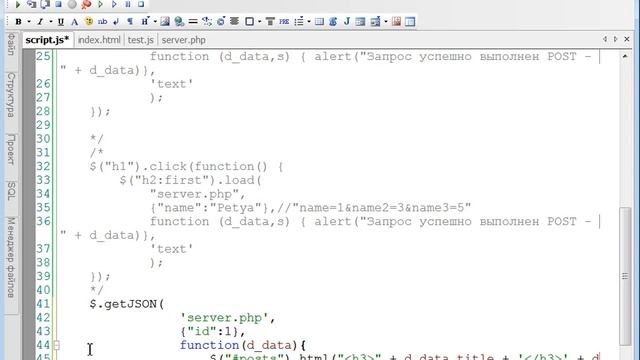Apply Underline with the U icon
The image size is (640, 360).
(x=61, y=22)
